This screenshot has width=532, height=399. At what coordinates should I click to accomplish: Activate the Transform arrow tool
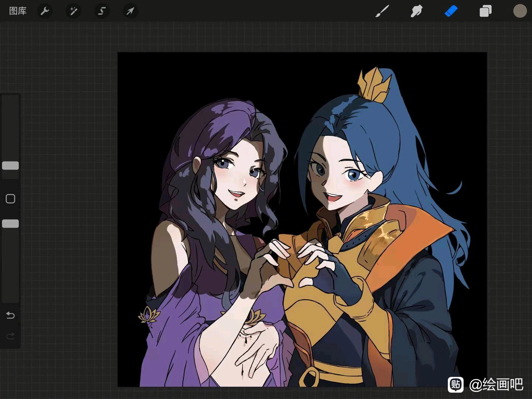pos(130,11)
